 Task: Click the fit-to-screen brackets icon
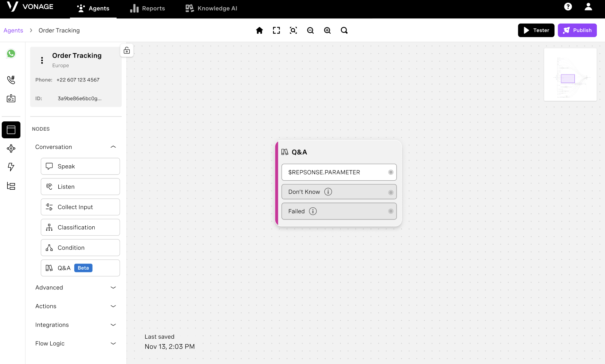coord(276,31)
